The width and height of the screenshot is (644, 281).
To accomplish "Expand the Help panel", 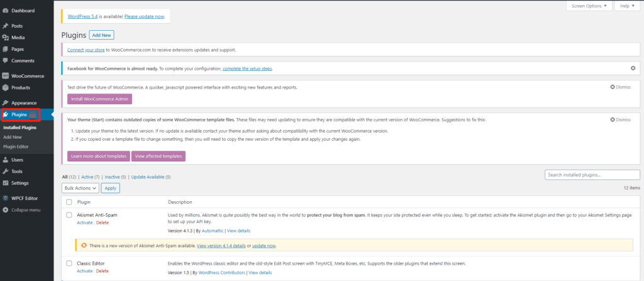I will click(627, 6).
